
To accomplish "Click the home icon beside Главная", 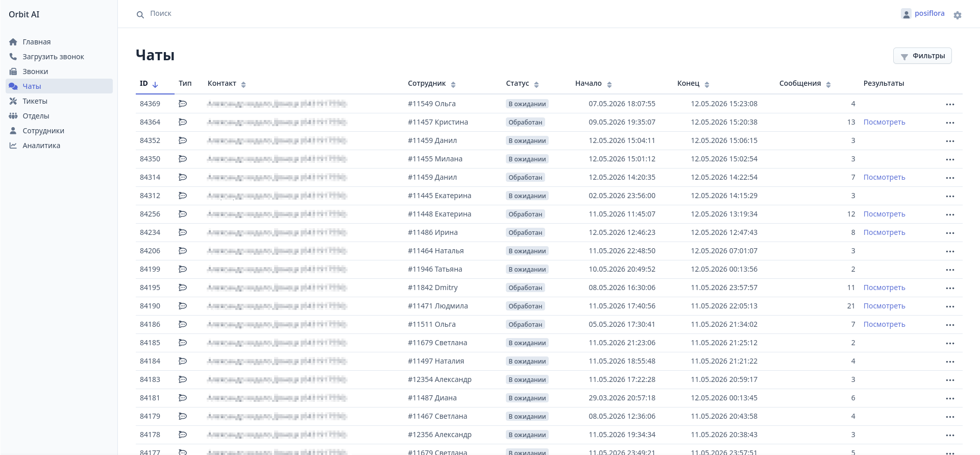I will pos(13,42).
